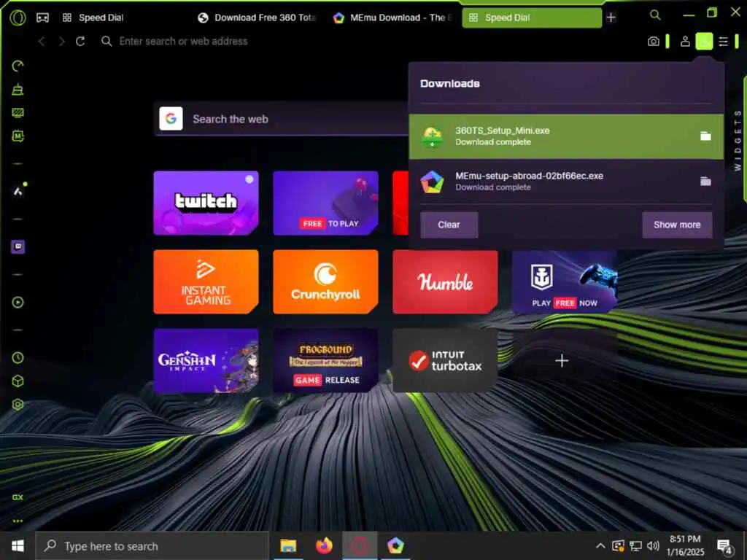Open the Free To Play tile
Image resolution: width=747 pixels, height=560 pixels.
tap(325, 203)
